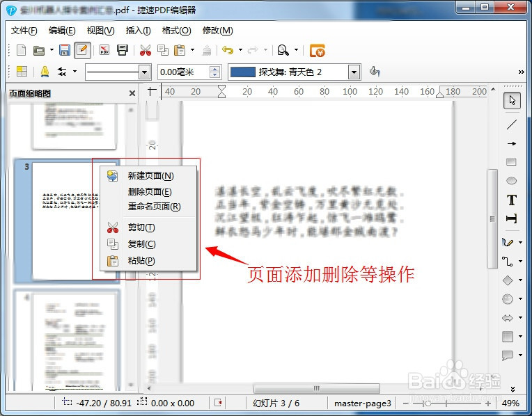Image resolution: width=532 pixels, height=416 pixels.
Task: Open the fill color name dropdown
Action: tap(354, 72)
